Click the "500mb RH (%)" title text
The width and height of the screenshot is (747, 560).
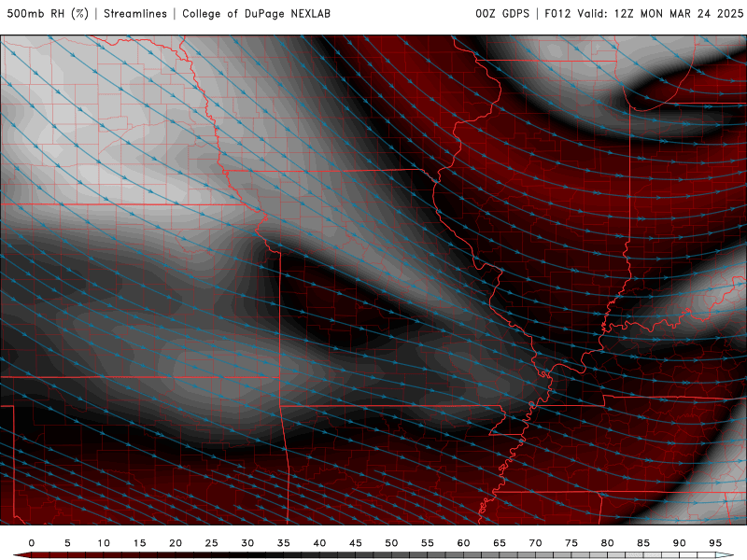coord(48,14)
